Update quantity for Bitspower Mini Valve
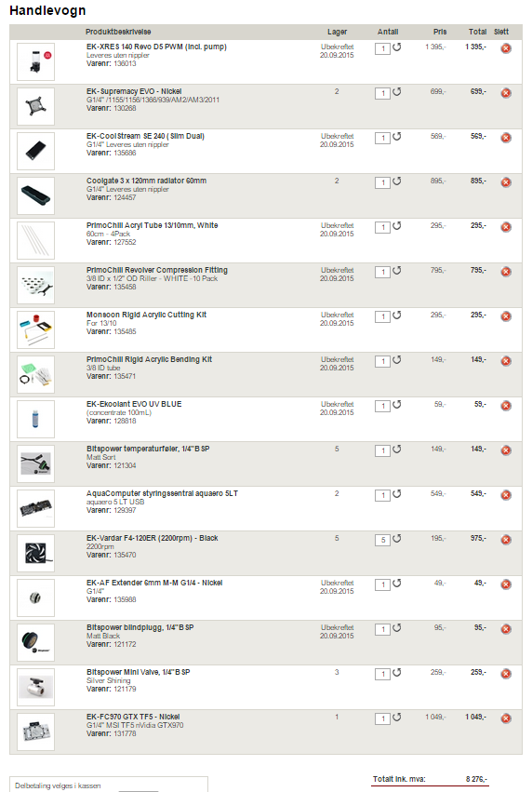Viewport: 532px width, 792px height. (397, 672)
